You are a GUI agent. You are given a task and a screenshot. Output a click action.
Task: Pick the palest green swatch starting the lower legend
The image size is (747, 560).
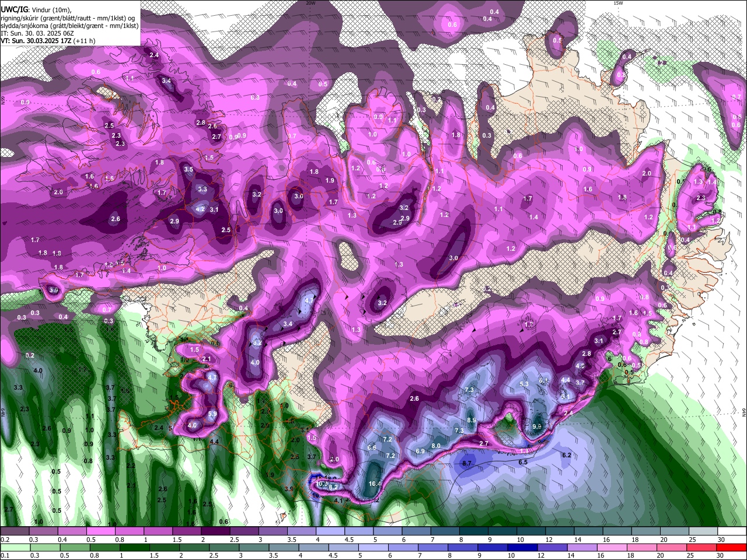coord(14,547)
